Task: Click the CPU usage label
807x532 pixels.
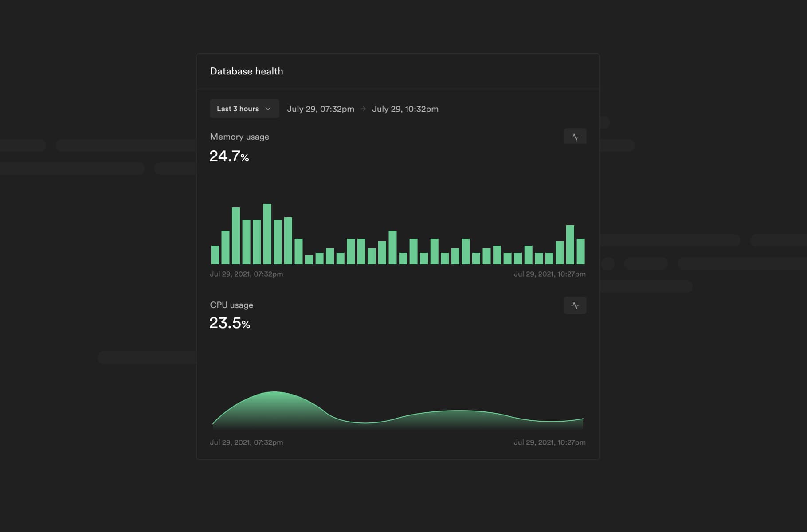Action: [231, 305]
